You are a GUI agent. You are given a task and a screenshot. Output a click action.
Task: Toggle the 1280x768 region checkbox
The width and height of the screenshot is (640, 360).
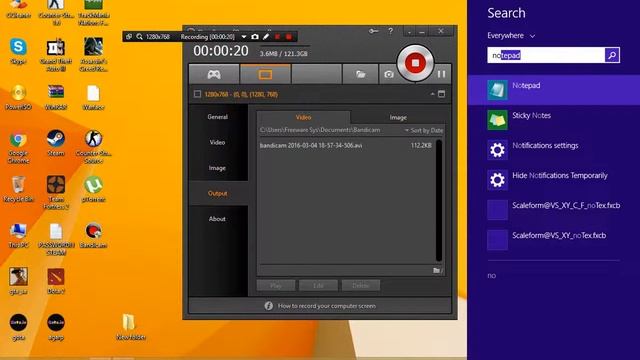tap(197, 94)
